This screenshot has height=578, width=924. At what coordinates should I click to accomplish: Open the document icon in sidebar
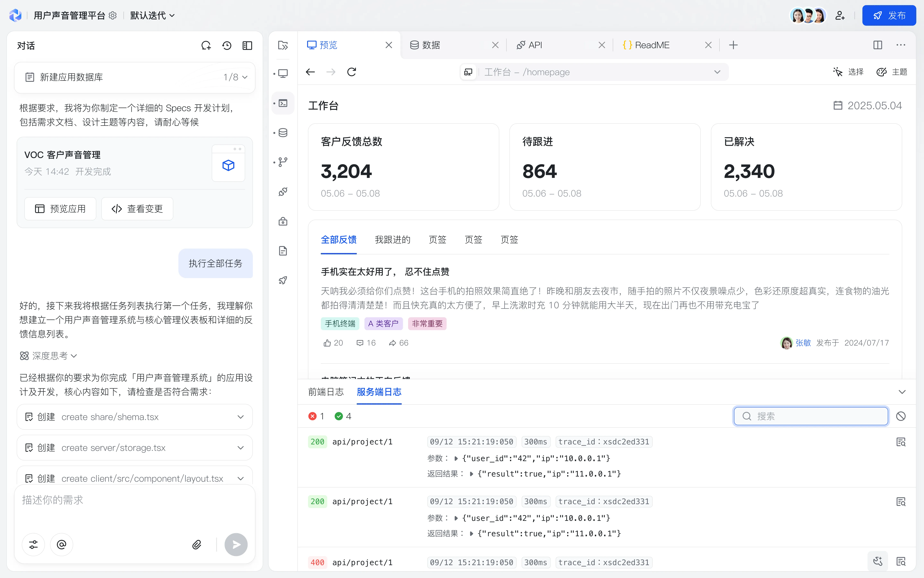coord(283,251)
